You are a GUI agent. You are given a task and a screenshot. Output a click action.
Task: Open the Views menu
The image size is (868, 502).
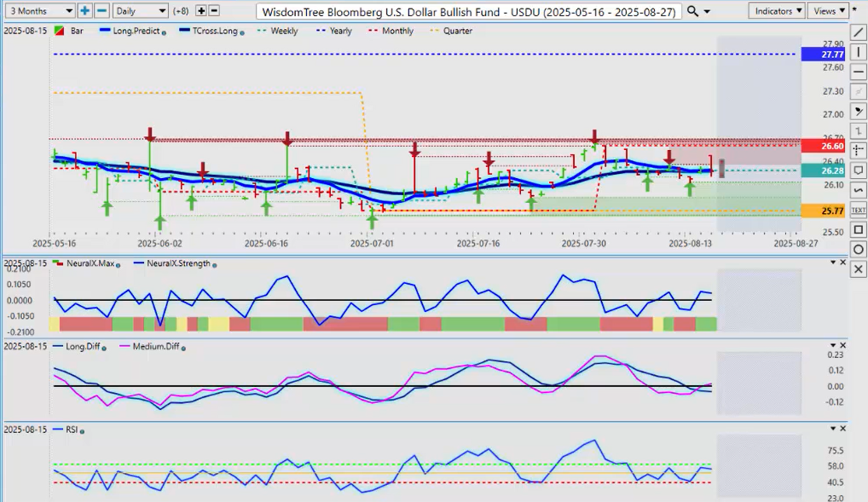(828, 11)
